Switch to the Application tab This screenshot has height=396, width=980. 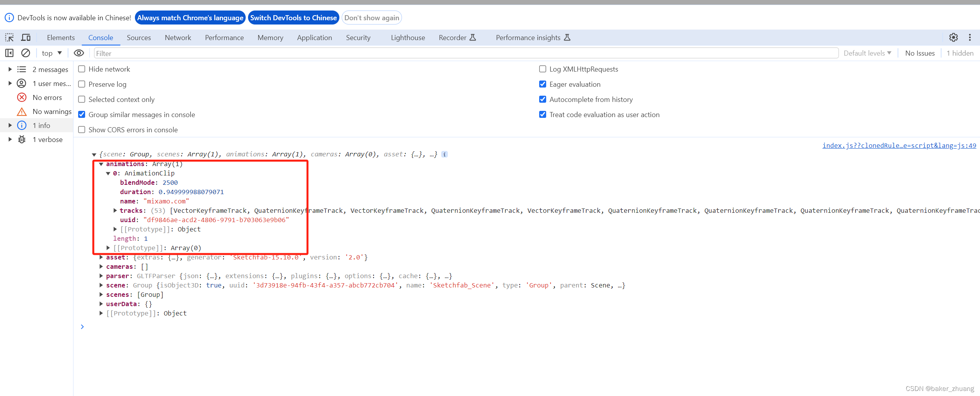(314, 37)
